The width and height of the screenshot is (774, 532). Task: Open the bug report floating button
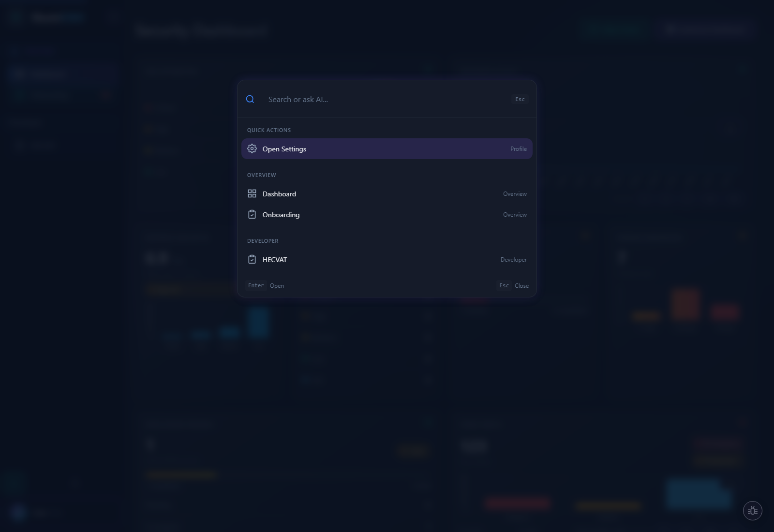[753, 510]
